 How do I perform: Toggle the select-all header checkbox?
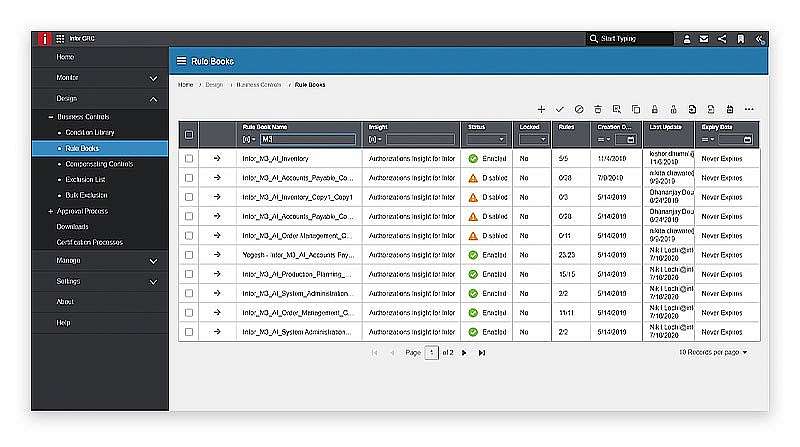coord(189,135)
